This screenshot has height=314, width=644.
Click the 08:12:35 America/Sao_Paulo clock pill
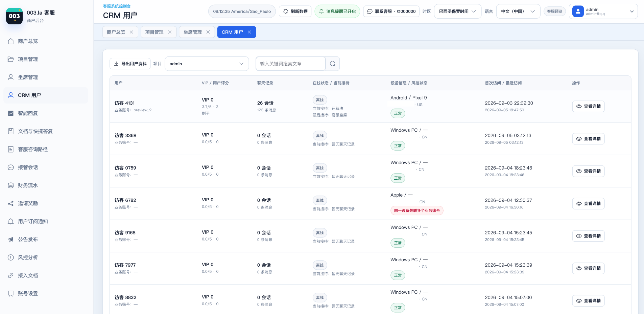[x=242, y=11]
